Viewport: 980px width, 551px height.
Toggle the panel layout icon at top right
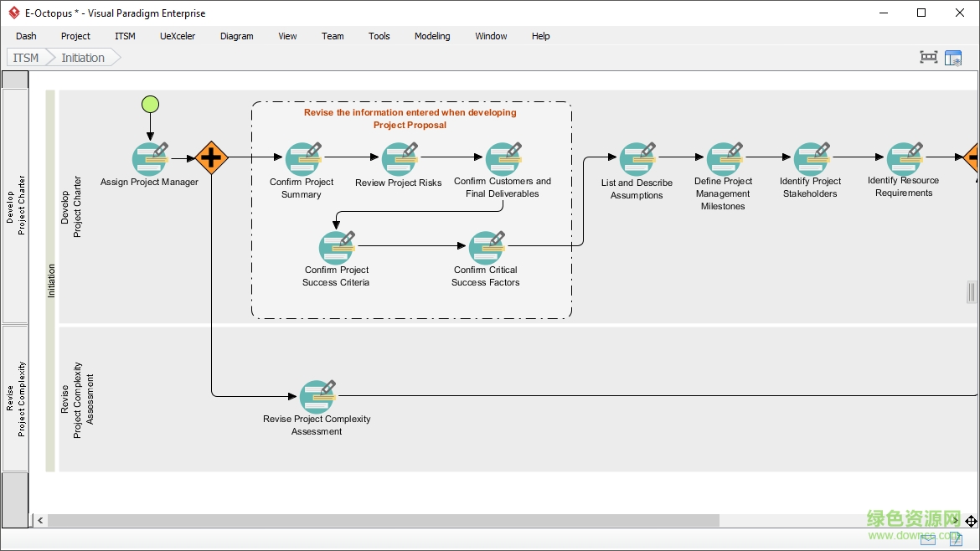point(953,58)
